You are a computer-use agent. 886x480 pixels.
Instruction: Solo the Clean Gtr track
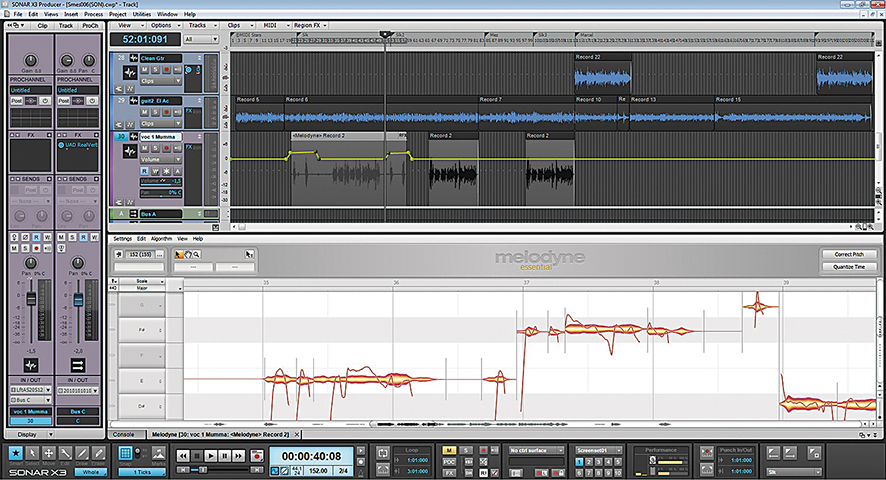pyautogui.click(x=155, y=70)
